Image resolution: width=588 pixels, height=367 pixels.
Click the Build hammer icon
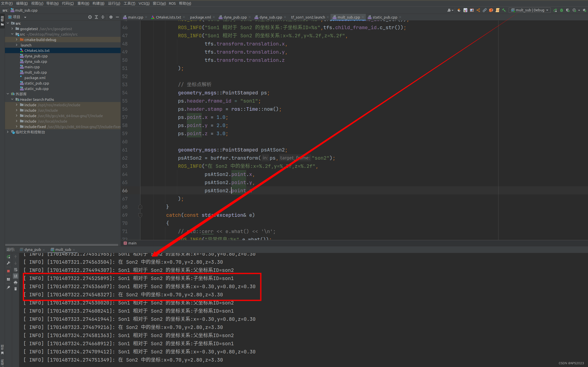504,10
